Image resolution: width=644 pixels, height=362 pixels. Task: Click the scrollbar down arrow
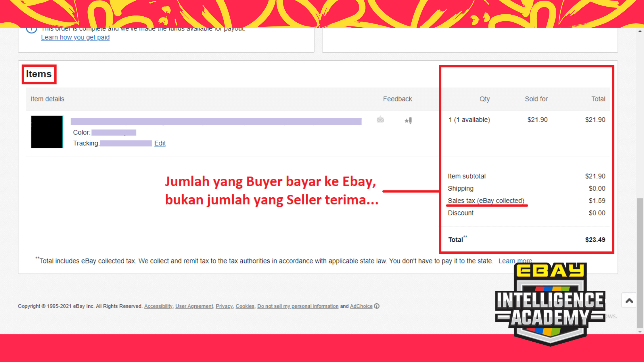[x=640, y=332]
